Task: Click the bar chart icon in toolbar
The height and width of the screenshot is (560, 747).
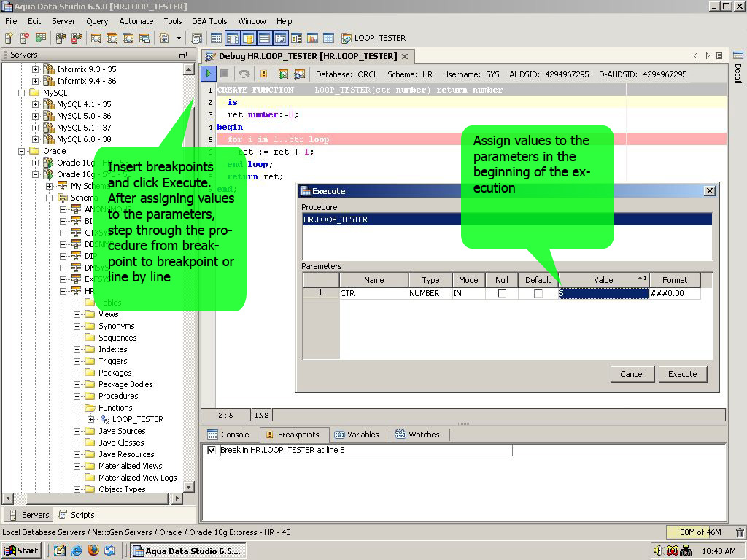Action: tap(312, 38)
